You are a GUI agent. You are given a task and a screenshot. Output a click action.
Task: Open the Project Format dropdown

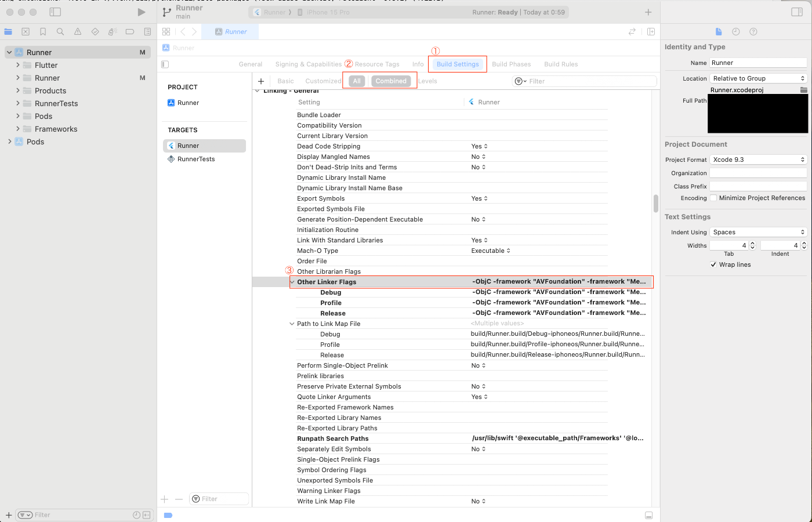(759, 159)
